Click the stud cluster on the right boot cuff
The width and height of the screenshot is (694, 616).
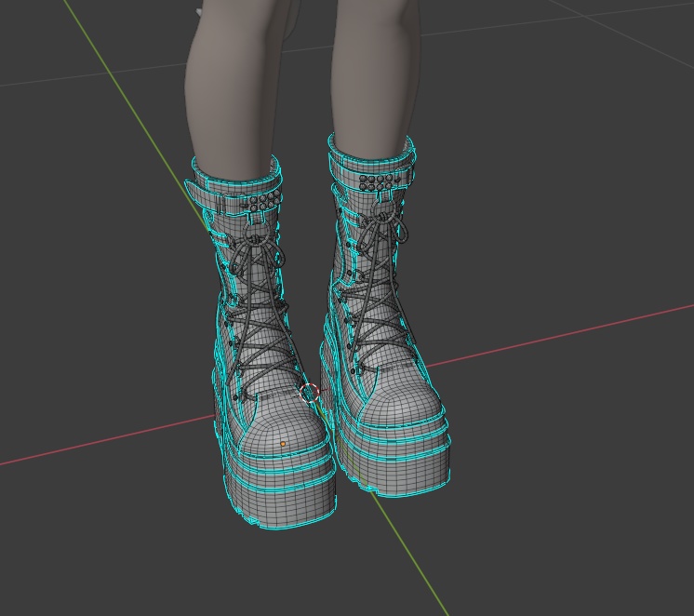tap(377, 183)
